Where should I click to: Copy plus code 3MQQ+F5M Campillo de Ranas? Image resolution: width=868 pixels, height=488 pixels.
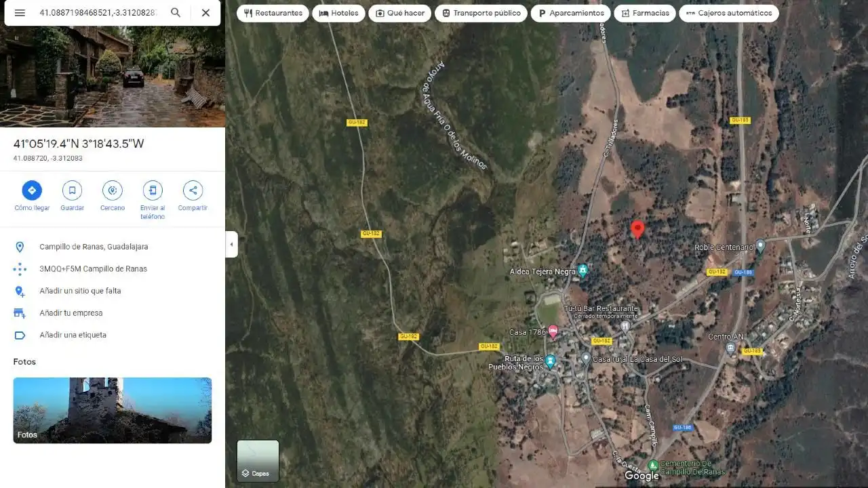(x=113, y=269)
